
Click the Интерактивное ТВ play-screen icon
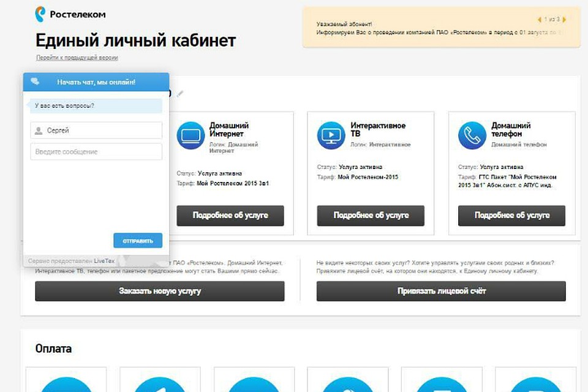[331, 135]
